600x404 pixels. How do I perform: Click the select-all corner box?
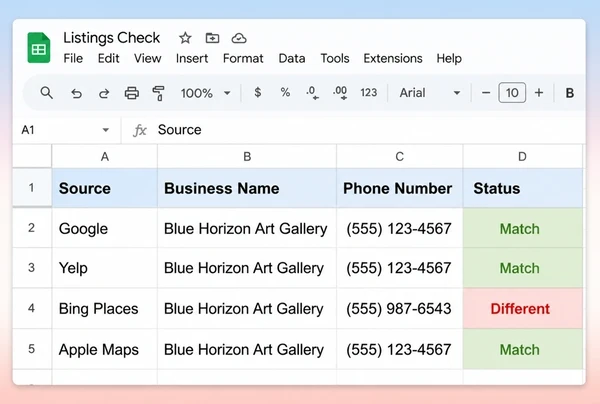click(x=32, y=156)
